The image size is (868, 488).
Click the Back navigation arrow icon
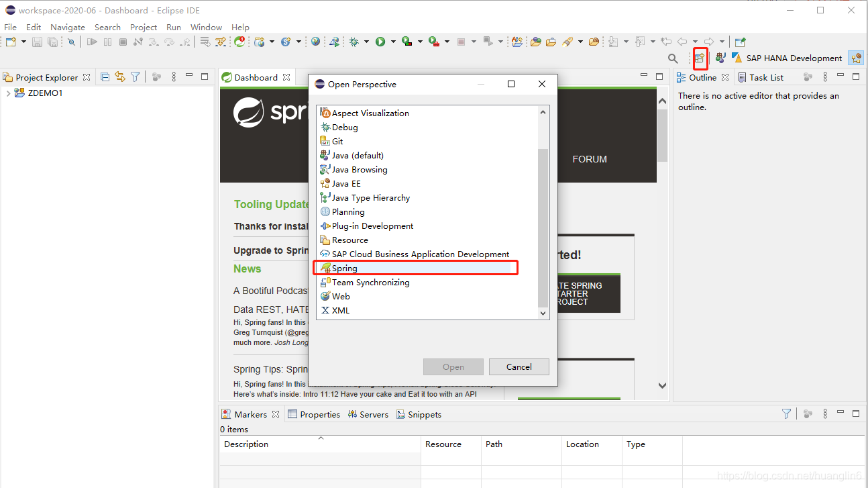click(x=682, y=42)
